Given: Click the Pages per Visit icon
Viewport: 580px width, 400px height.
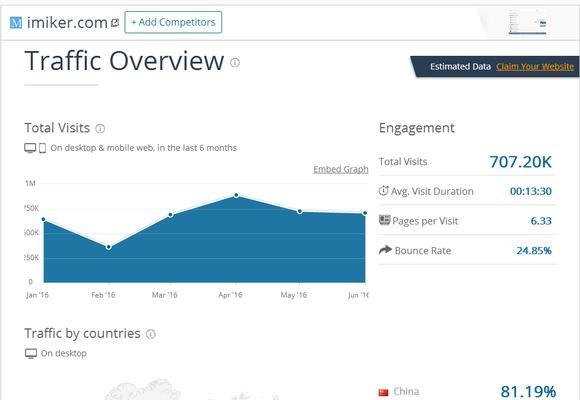Looking at the screenshot, I should (x=384, y=220).
